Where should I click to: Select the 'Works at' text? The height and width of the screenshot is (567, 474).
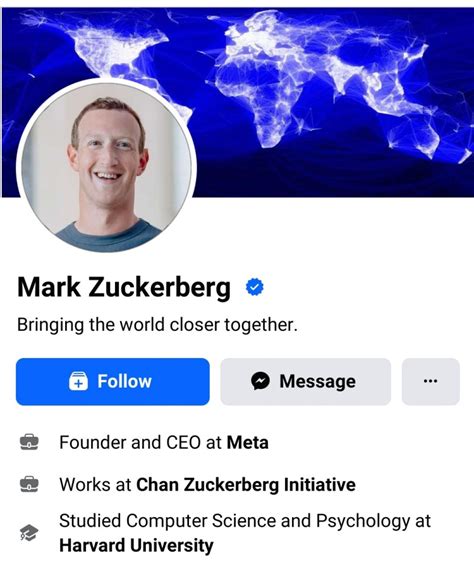(95, 485)
